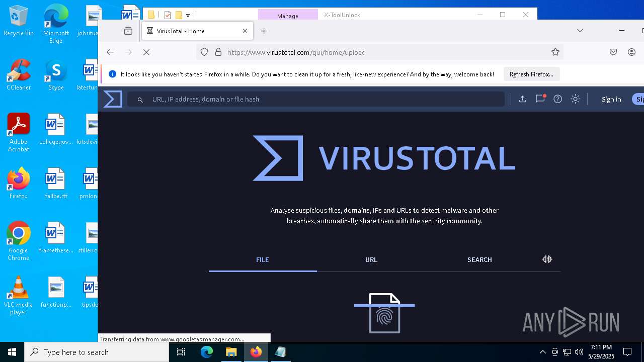The height and width of the screenshot is (362, 644).
Task: Open Task View on the taskbar
Action: (x=181, y=352)
